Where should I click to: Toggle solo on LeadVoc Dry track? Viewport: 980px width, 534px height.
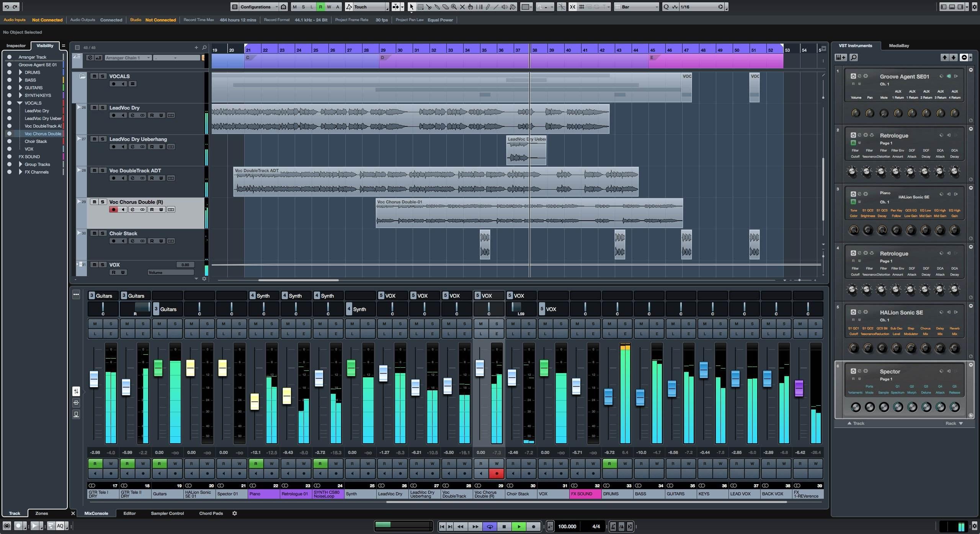point(103,108)
